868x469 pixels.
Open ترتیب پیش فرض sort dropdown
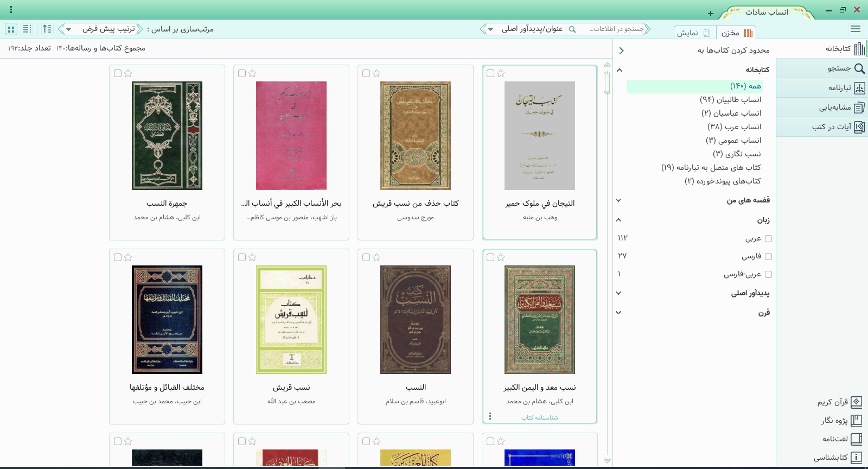click(100, 29)
